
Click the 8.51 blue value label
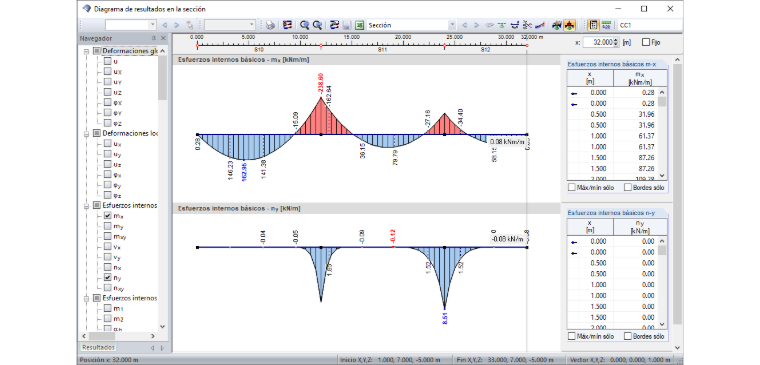tap(444, 317)
